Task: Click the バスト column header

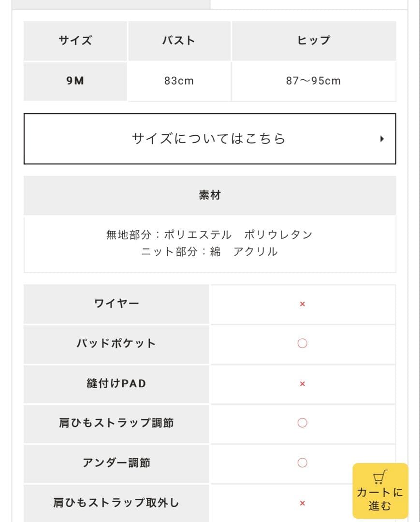Action: 179,41
